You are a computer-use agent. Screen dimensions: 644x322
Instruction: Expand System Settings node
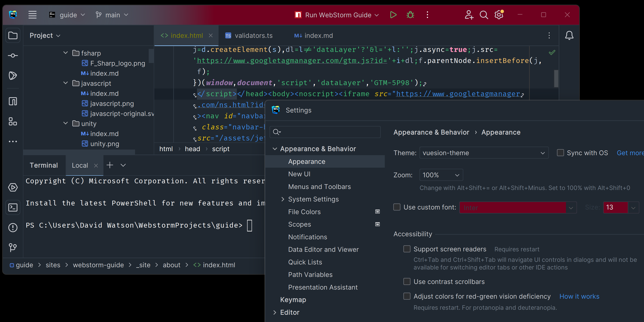pos(283,199)
